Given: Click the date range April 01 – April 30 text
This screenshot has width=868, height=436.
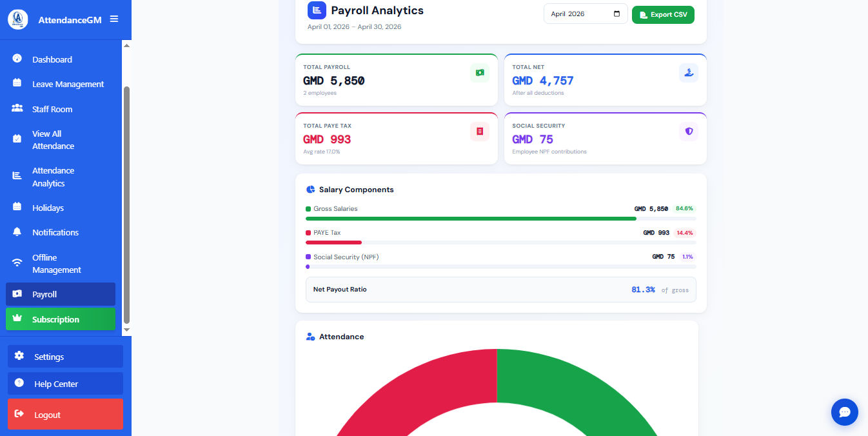Looking at the screenshot, I should pyautogui.click(x=354, y=26).
